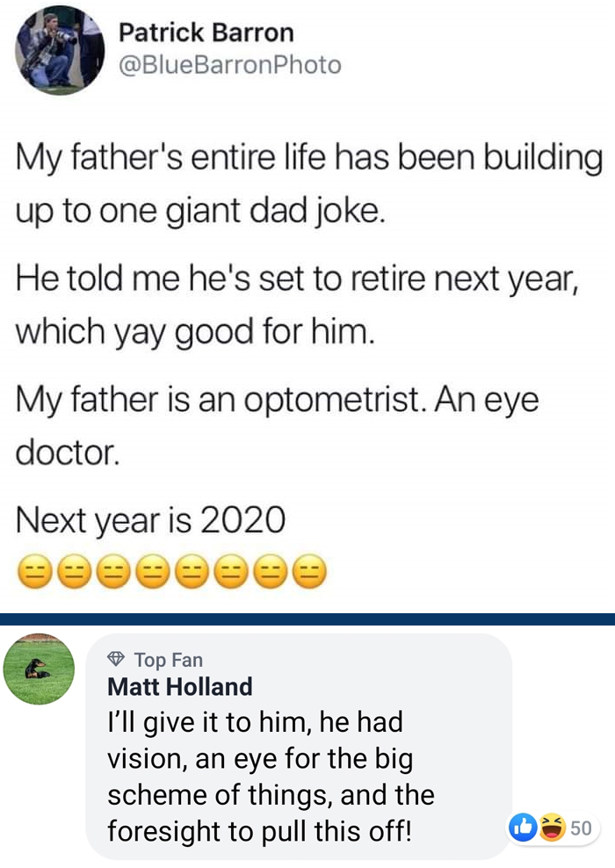The image size is (615, 868).
Task: Open Matt Holland's profile name
Action: point(179,686)
